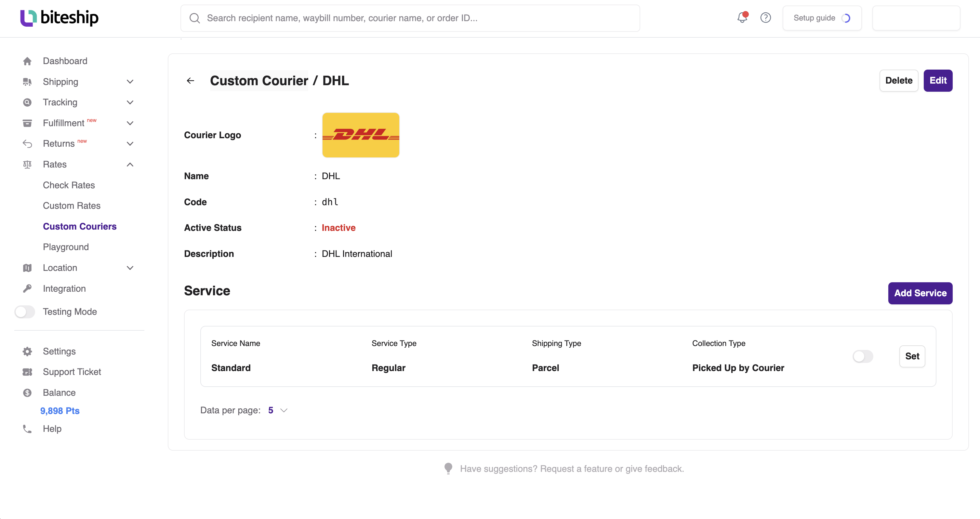Screen dimensions: 980x519
Task: Open the Help menu item
Action: (52, 429)
